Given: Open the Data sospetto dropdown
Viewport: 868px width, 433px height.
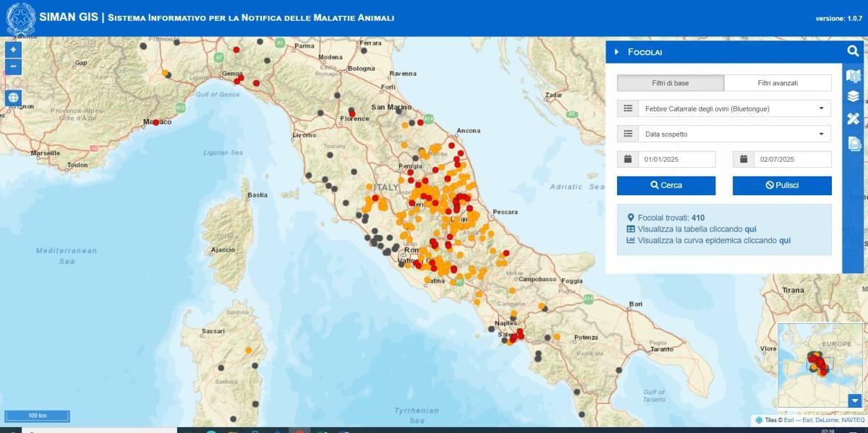Looking at the screenshot, I should tap(734, 134).
